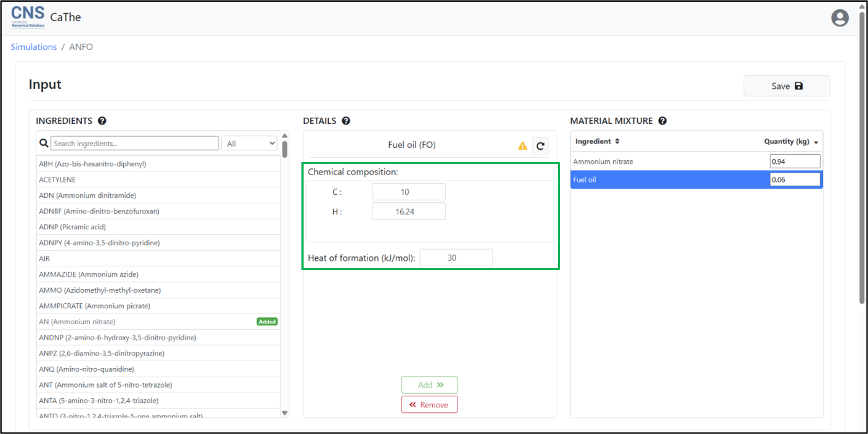The image size is (868, 434).
Task: Open the Quantity (kg) unit dropdown
Action: coord(816,142)
